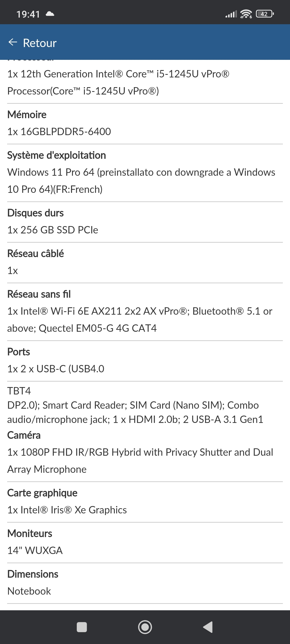
Task: Select the Dimensions section heading
Action: coord(33,574)
